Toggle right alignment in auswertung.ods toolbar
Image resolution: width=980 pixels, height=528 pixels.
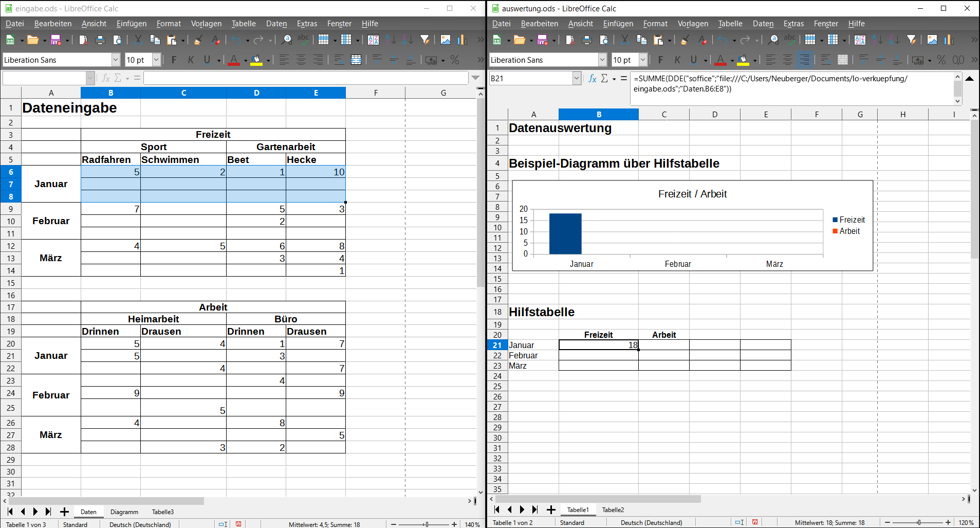(x=804, y=60)
